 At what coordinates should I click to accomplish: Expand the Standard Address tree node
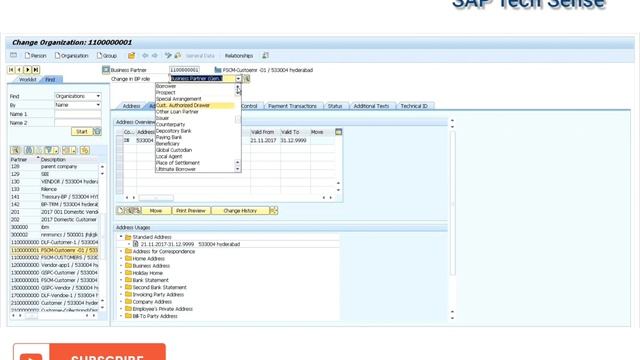tap(121, 237)
